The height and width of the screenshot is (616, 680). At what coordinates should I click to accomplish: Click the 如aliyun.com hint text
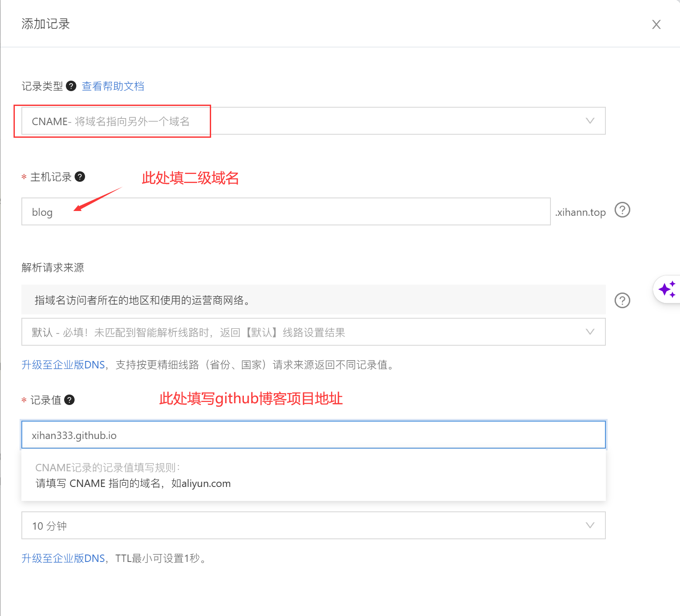201,483
